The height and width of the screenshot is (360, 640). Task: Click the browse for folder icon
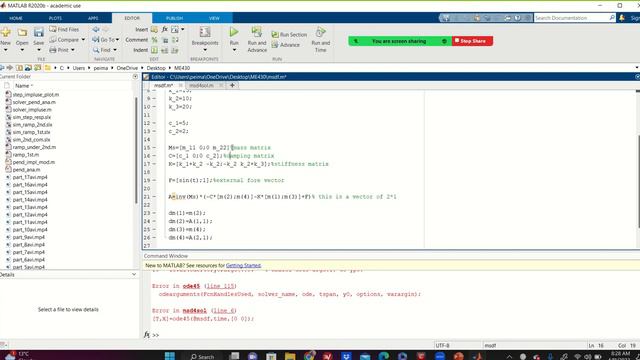pyautogui.click(x=38, y=68)
